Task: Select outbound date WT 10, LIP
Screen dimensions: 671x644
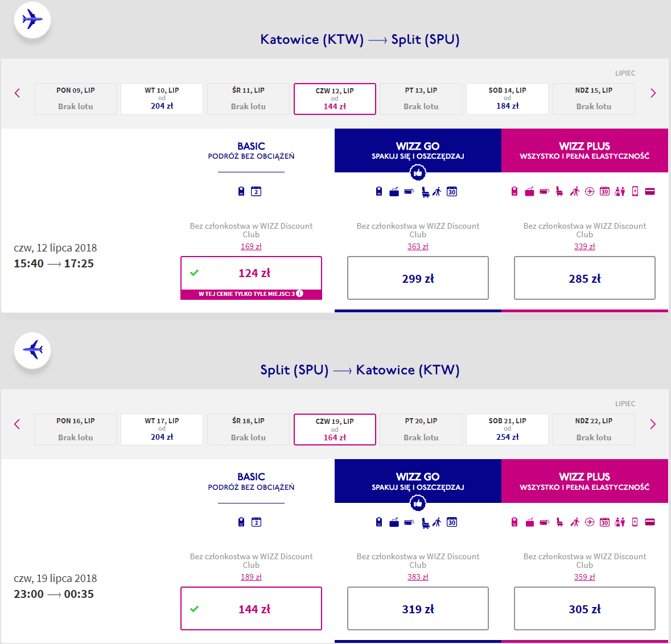Action: (162, 99)
